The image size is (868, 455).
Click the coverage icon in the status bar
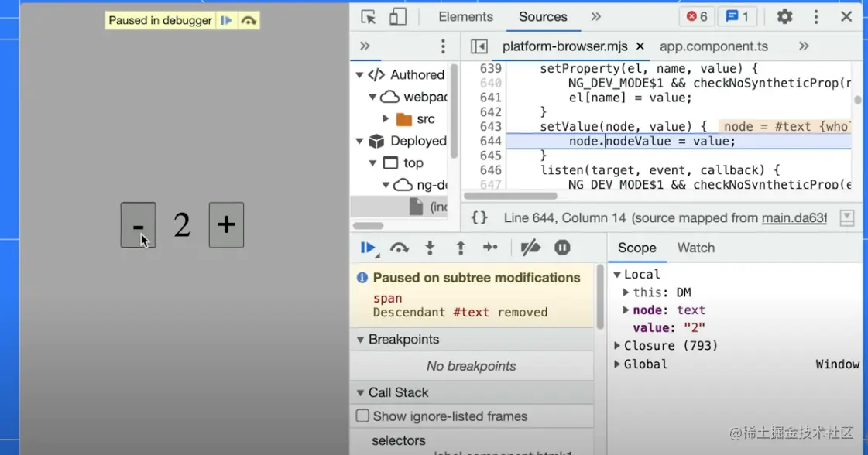[x=847, y=218]
